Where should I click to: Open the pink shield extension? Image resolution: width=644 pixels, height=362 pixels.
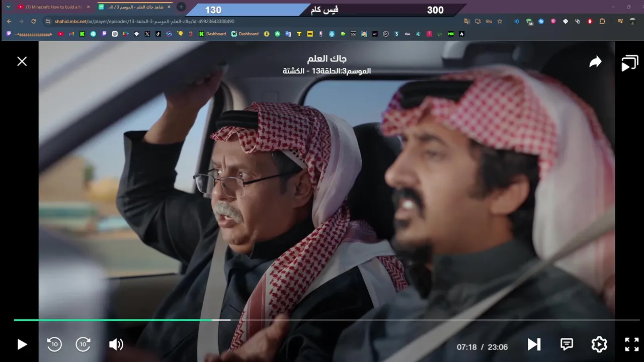pyautogui.click(x=553, y=21)
